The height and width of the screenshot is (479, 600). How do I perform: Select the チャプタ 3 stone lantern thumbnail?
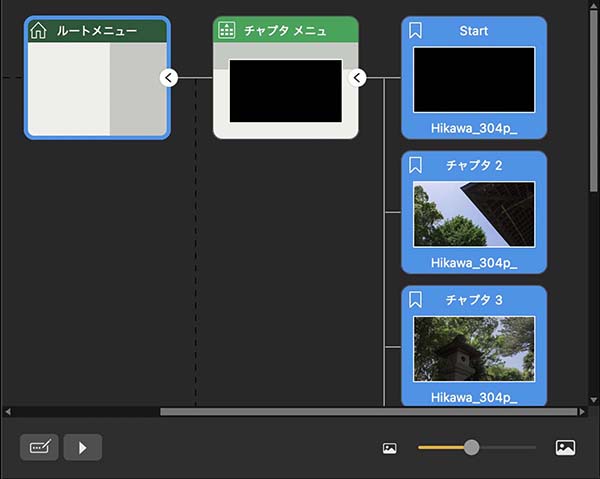474,349
